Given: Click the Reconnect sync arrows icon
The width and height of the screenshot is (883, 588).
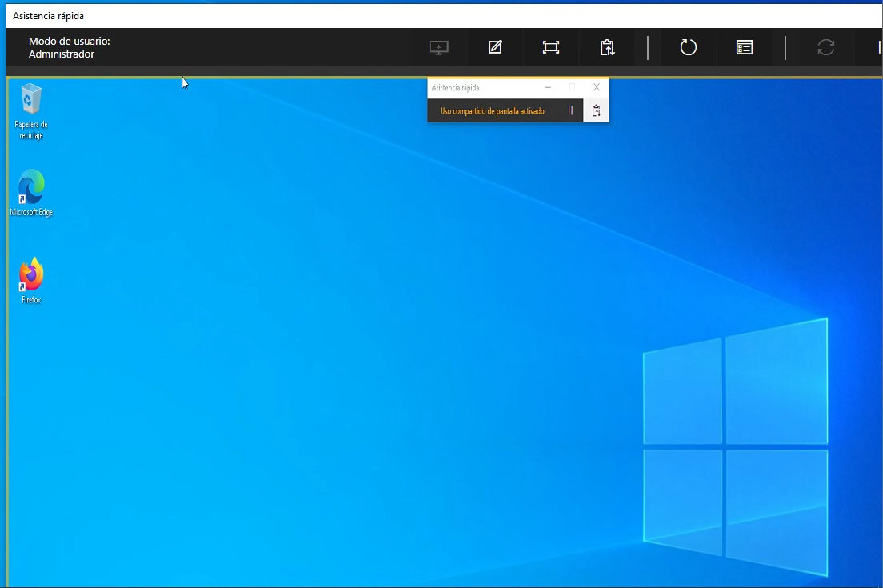Looking at the screenshot, I should coord(826,47).
